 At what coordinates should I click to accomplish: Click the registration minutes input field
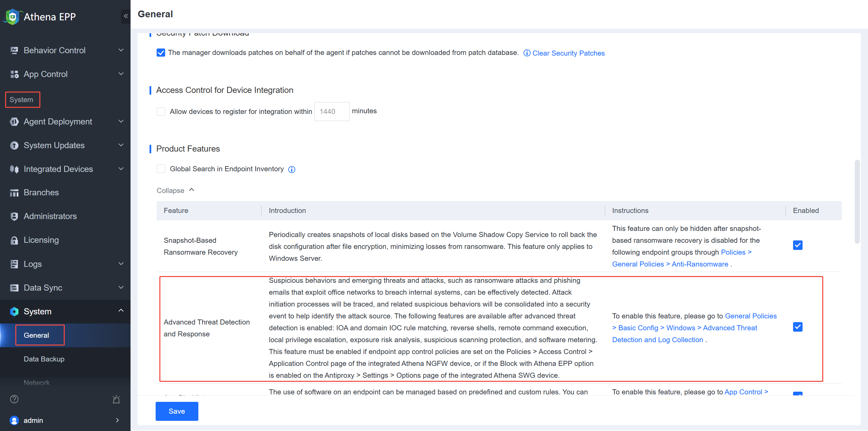coord(332,112)
